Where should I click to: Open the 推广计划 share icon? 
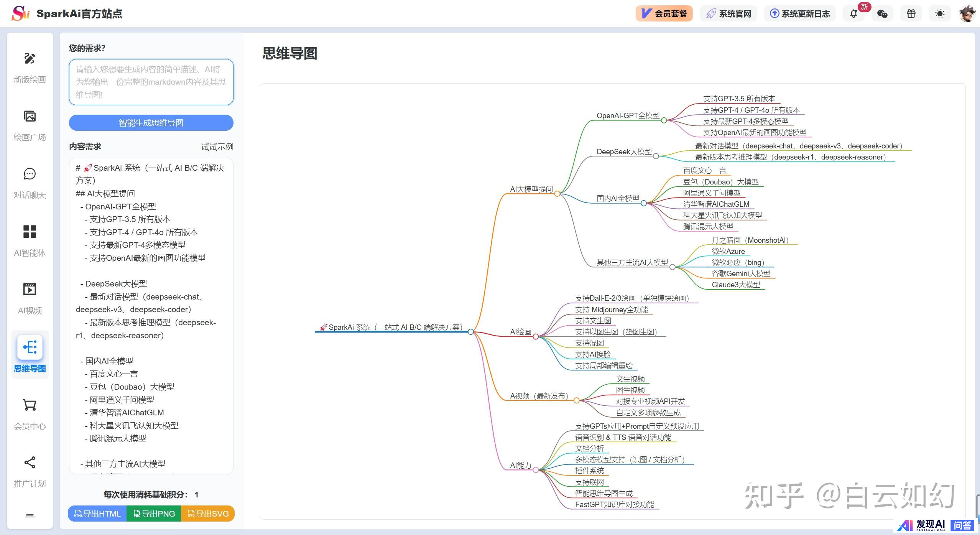click(30, 463)
